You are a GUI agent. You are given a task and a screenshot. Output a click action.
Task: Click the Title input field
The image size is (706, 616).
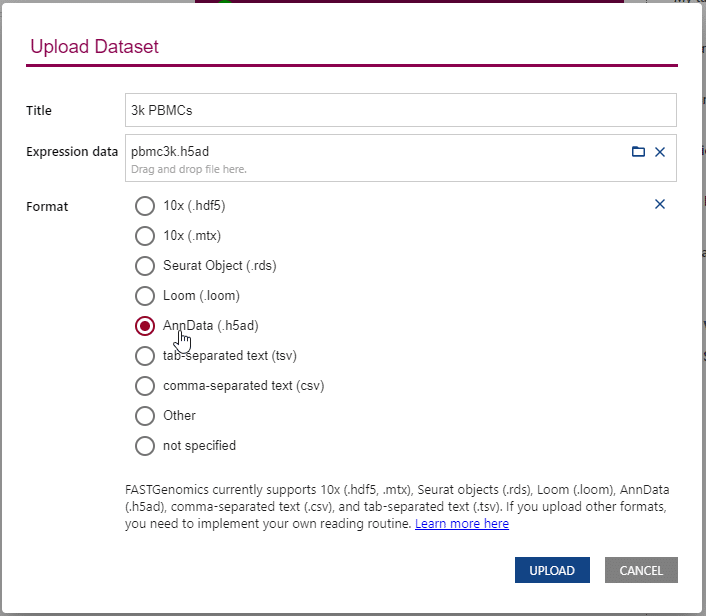[401, 110]
